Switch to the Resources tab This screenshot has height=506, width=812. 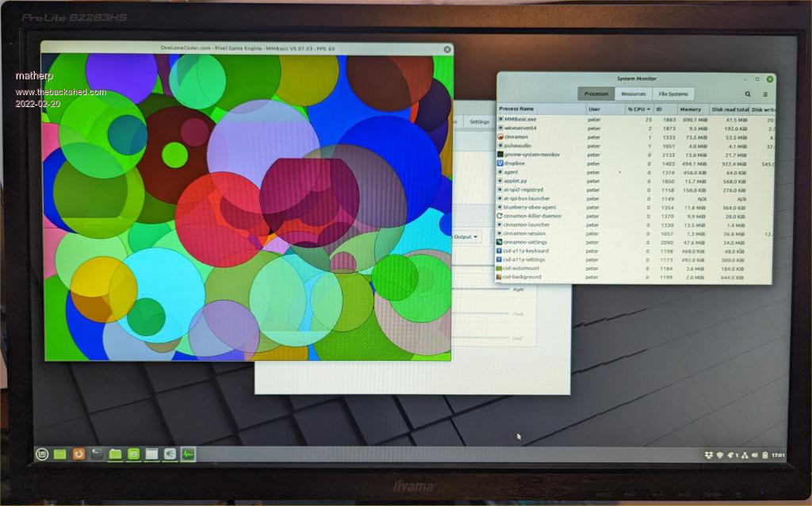pos(633,94)
